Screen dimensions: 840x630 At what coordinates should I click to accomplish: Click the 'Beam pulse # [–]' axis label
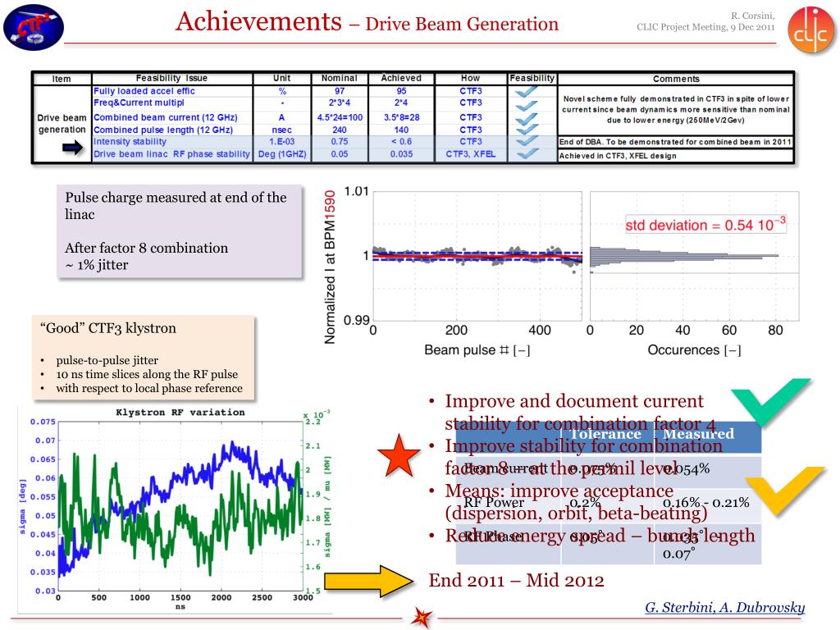tap(477, 350)
